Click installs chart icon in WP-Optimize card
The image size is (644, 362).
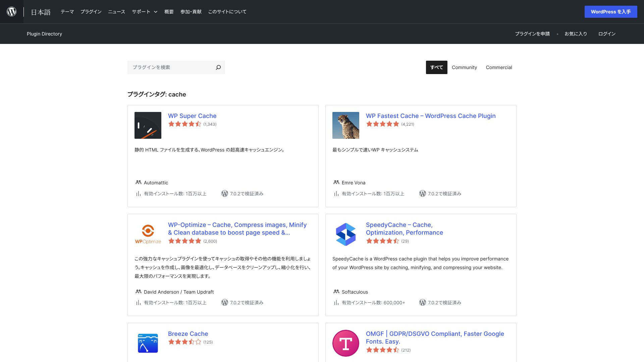pos(138,303)
